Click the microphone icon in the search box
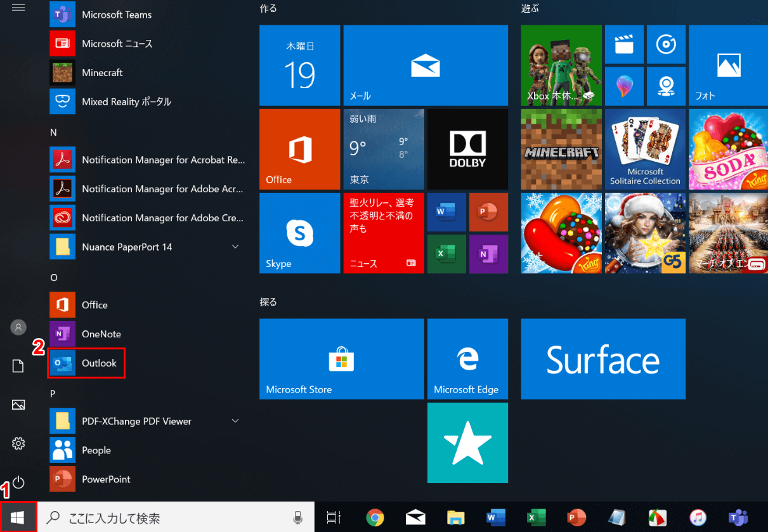The width and height of the screenshot is (768, 532). click(297, 518)
